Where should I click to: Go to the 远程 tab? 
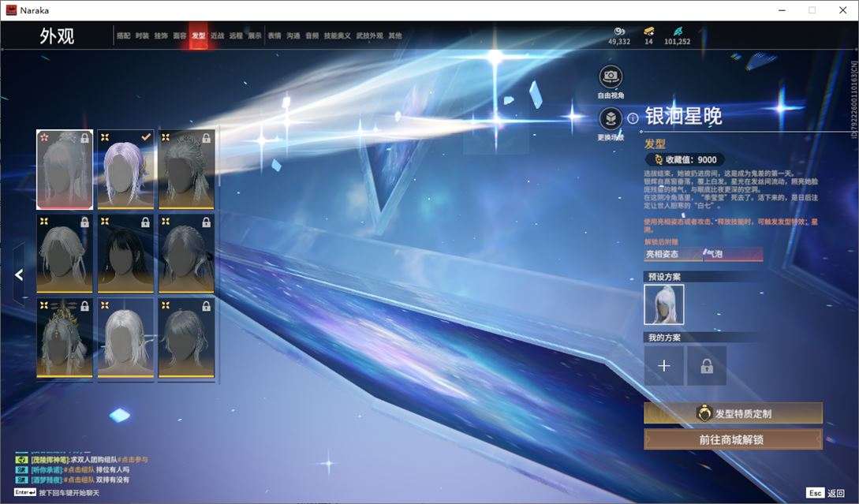(236, 35)
